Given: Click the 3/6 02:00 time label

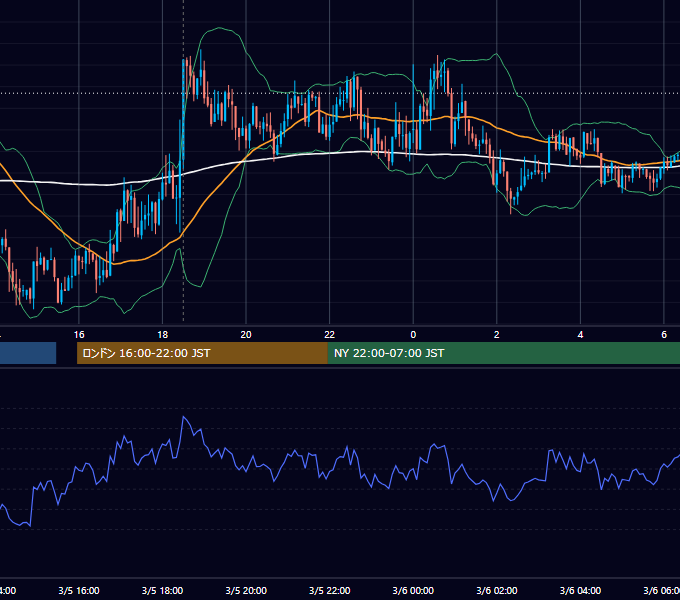Looking at the screenshot, I should (x=497, y=590).
